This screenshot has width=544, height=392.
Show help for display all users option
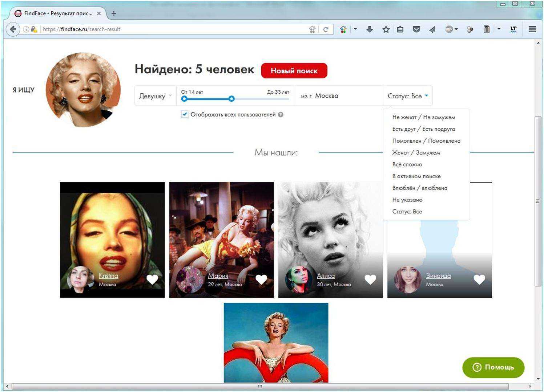click(x=281, y=115)
